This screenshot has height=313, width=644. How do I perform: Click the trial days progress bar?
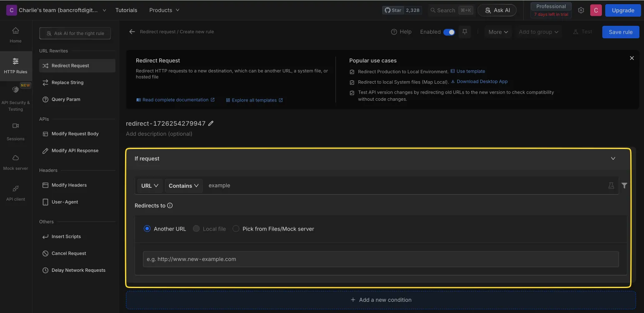(551, 14)
